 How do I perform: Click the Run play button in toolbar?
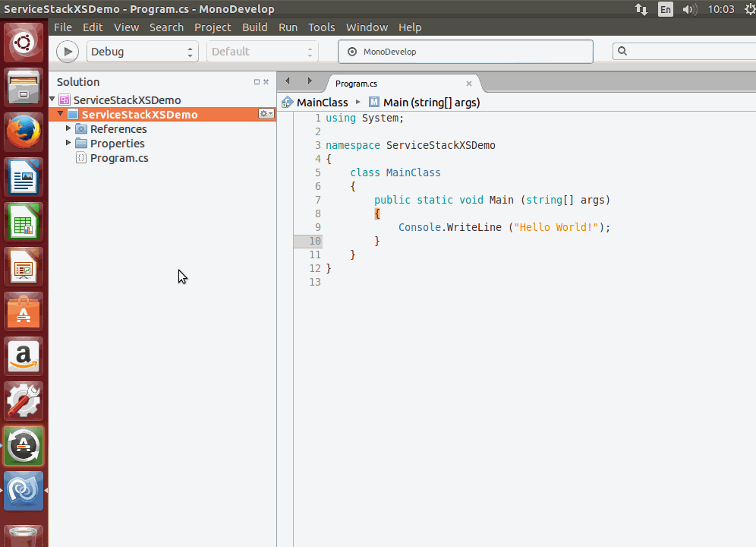(68, 52)
